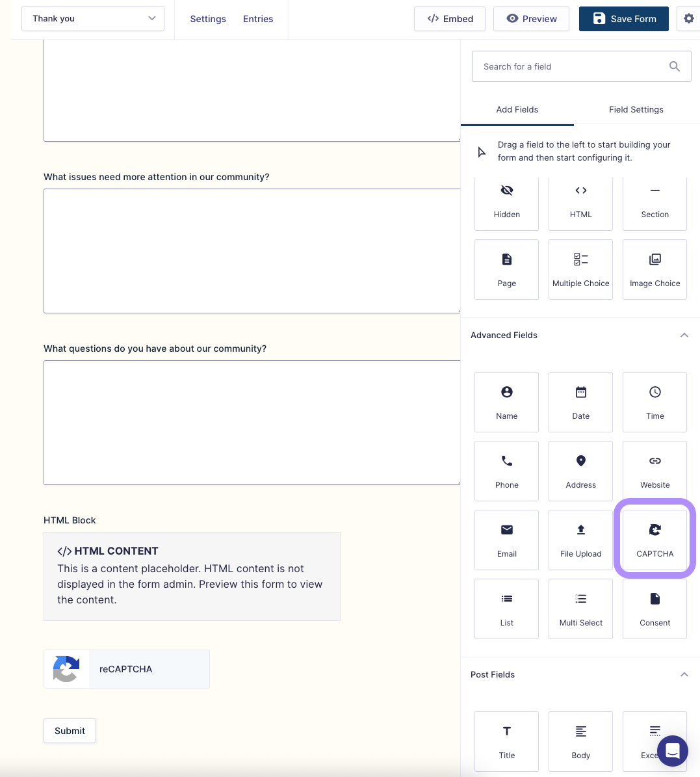Click the Search for a field box

(x=572, y=66)
